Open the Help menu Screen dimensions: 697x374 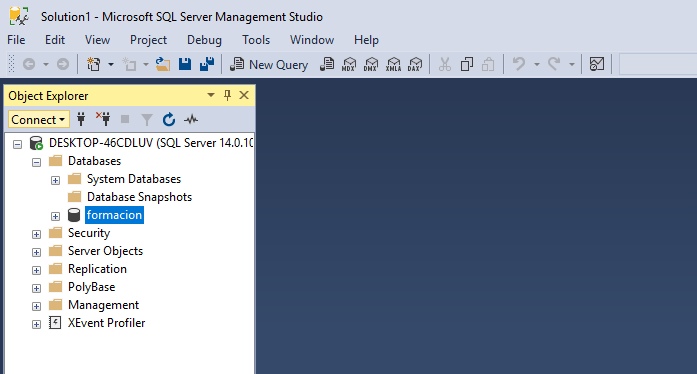click(366, 40)
